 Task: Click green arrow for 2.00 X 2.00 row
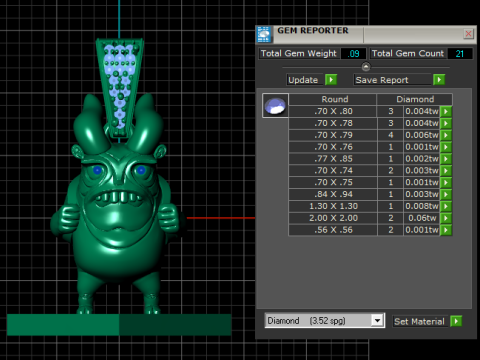pos(446,218)
